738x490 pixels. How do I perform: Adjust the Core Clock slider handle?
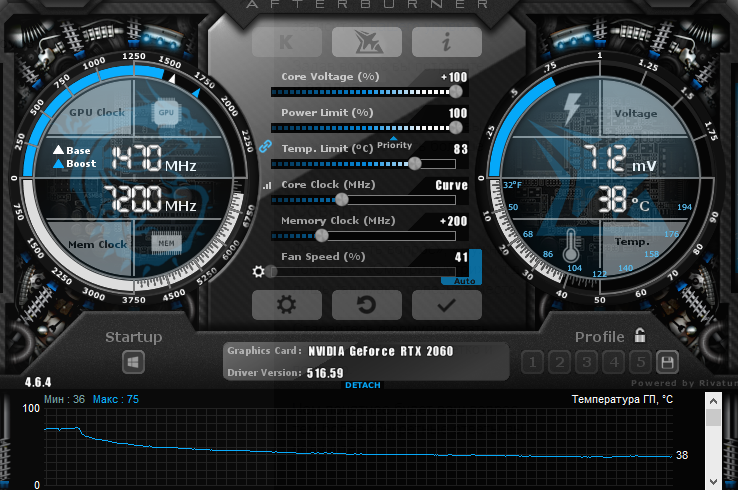coord(342,200)
